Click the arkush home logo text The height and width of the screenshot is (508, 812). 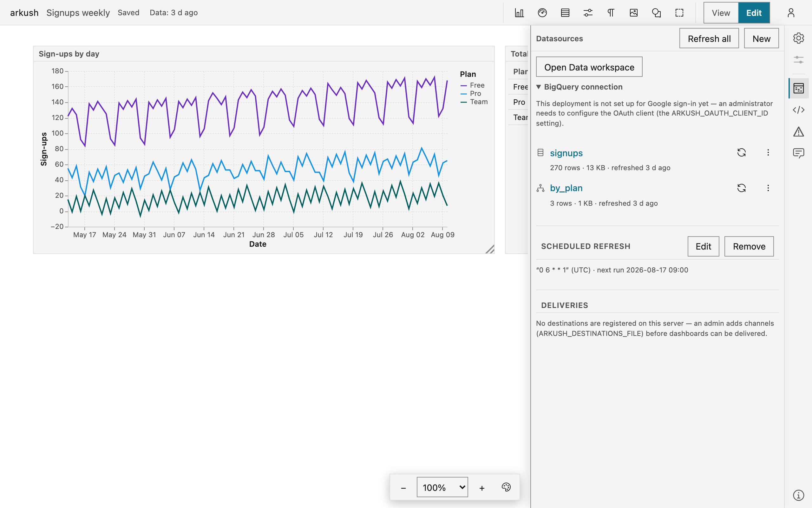tap(24, 13)
